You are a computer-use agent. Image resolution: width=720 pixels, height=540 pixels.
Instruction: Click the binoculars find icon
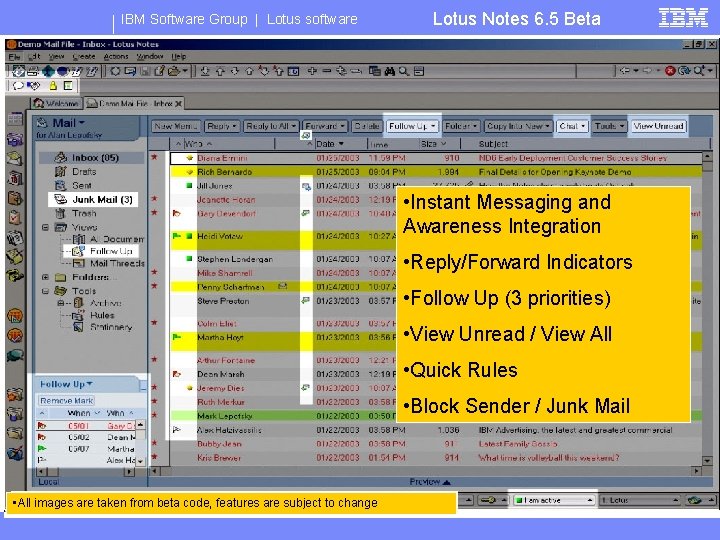click(x=390, y=71)
